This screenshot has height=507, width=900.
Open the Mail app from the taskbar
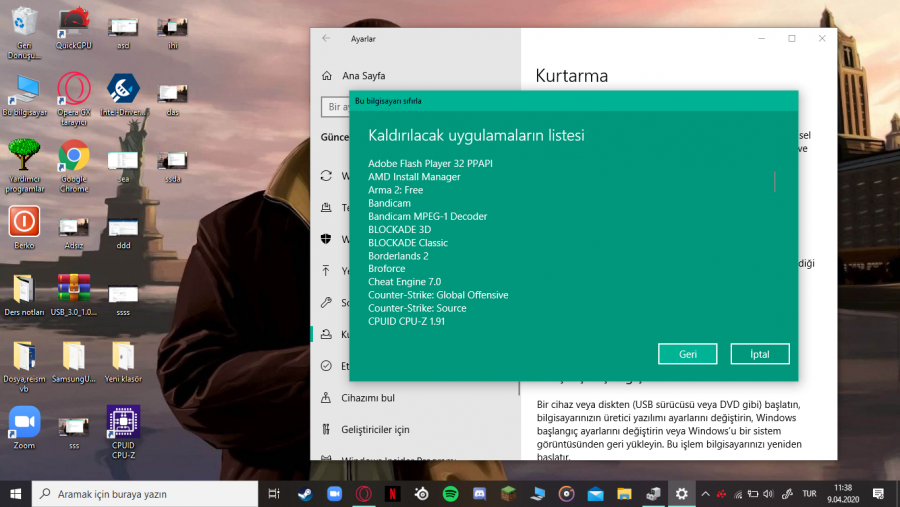[x=595, y=494]
